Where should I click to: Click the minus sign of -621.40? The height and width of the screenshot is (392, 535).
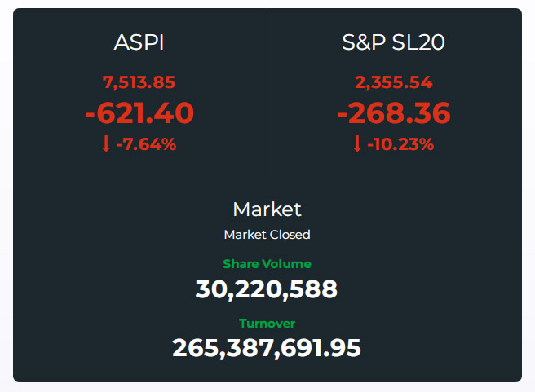(x=90, y=115)
